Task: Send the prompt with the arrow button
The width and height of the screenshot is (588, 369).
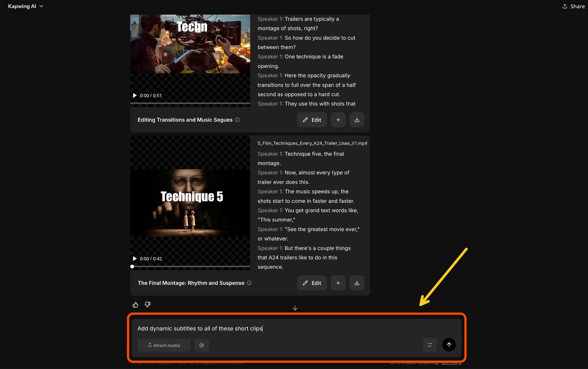Action: pyautogui.click(x=449, y=345)
